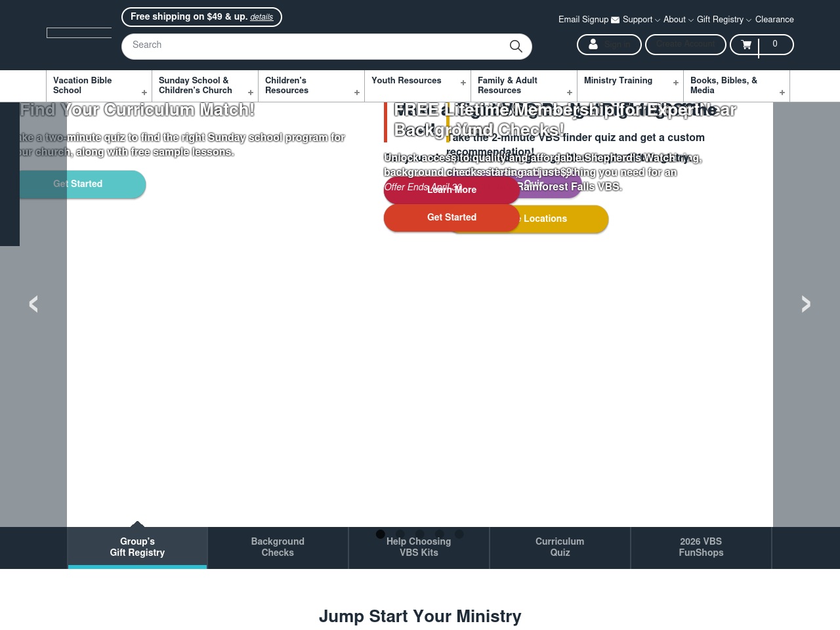The height and width of the screenshot is (630, 840).
Task: Expand the Support dropdown
Action: (641, 20)
